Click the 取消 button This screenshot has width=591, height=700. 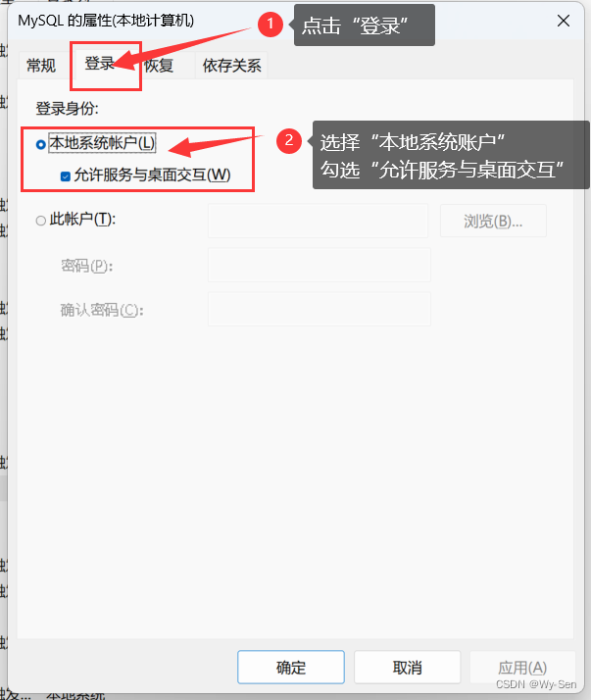pyautogui.click(x=407, y=667)
